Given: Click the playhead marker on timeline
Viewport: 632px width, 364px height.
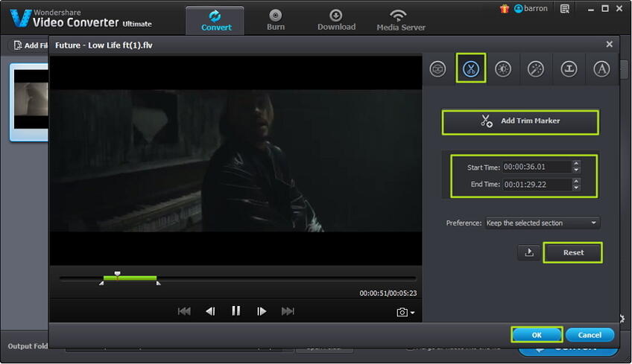Looking at the screenshot, I should (117, 274).
